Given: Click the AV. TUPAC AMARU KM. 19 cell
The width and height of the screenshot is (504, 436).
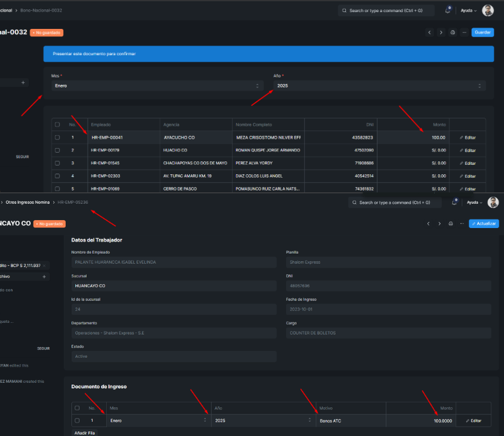Looking at the screenshot, I should [196, 176].
